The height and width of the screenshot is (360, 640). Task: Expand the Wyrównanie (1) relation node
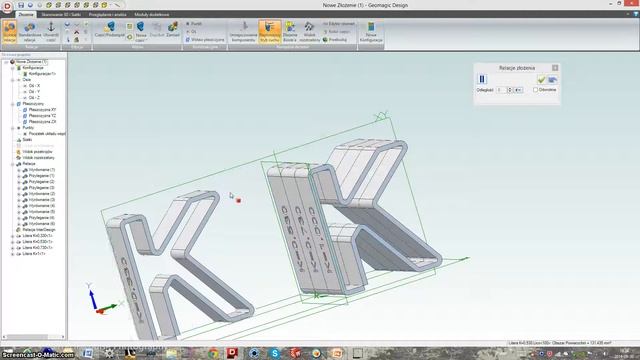(x=19, y=170)
